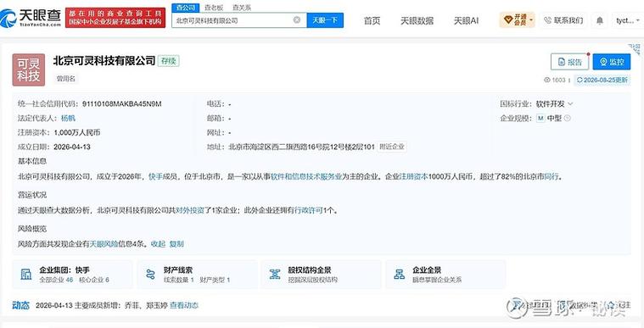Click the 企业全景 hierarchy icon
Viewport: 644px width, 328px height.
(x=400, y=275)
